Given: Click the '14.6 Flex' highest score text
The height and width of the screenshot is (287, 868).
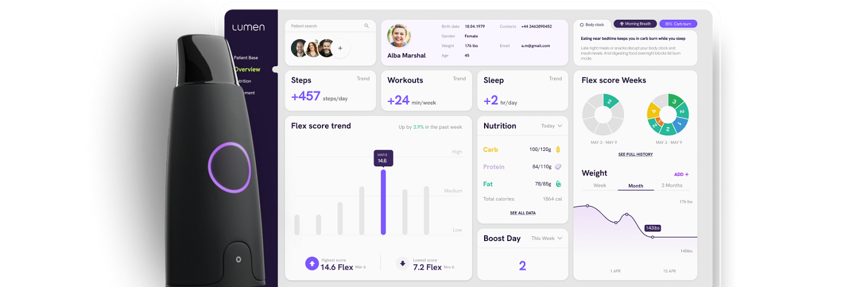Looking at the screenshot, I should point(337,267).
